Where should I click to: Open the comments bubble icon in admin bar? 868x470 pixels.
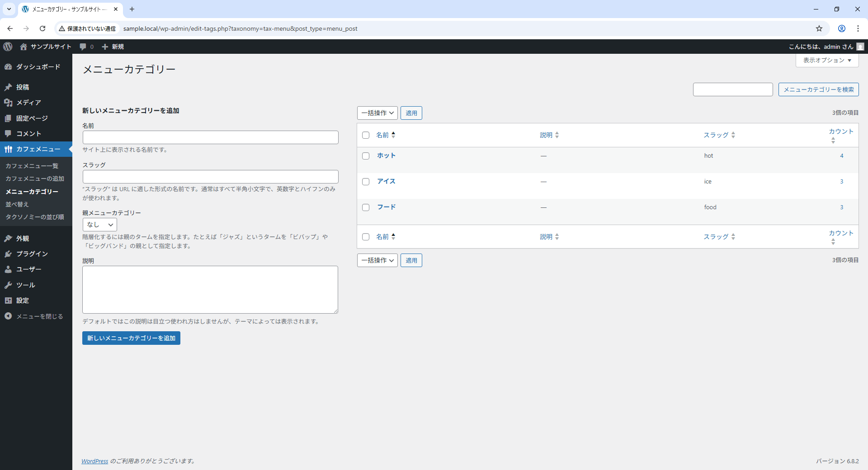pos(83,47)
